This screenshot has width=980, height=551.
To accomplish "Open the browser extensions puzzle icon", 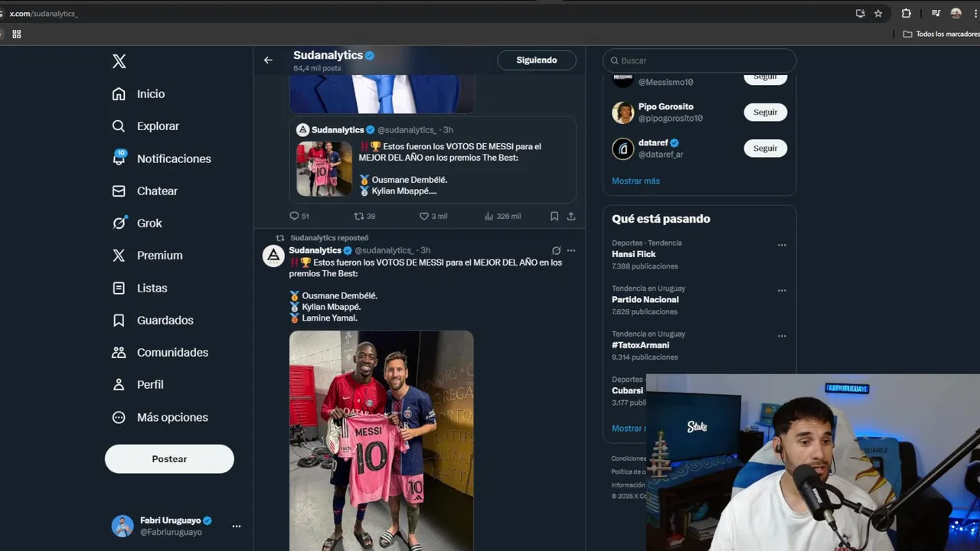I will coord(906,13).
